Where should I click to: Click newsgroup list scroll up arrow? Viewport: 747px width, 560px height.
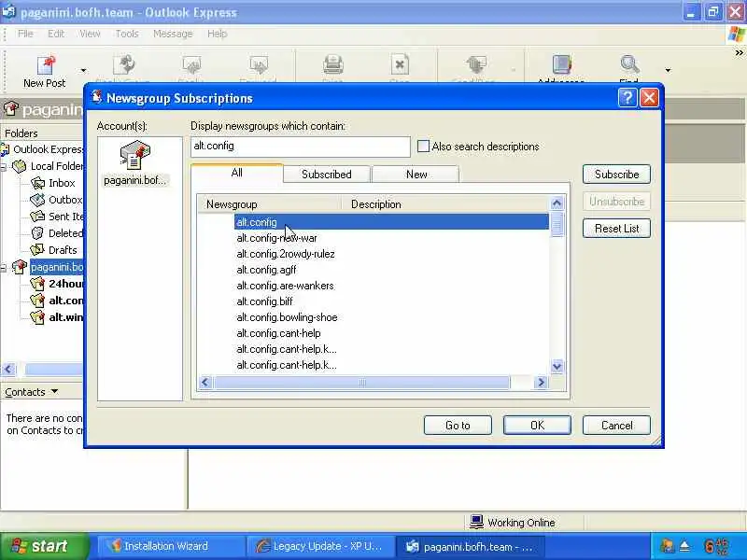point(557,203)
